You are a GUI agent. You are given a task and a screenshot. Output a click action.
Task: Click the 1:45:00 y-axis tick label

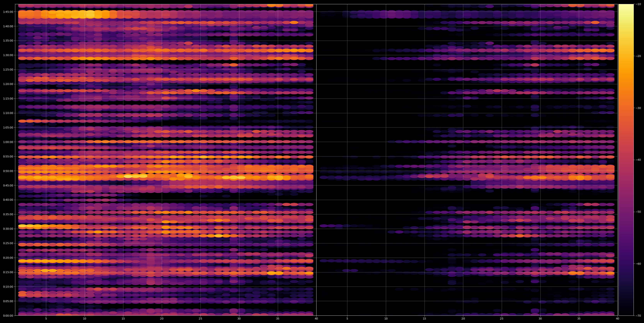[x=8, y=11]
